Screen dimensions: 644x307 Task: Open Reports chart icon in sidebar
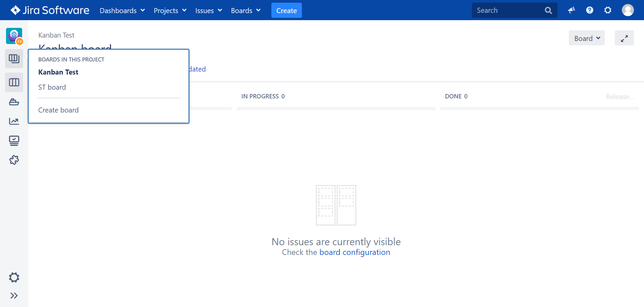click(14, 121)
